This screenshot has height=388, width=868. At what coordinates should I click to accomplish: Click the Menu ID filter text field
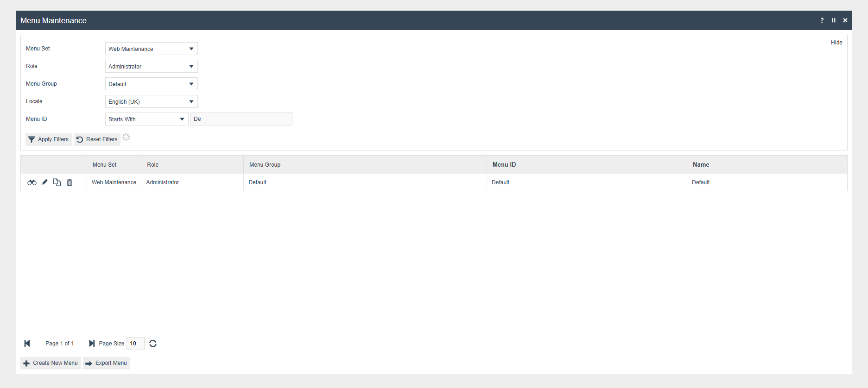(241, 119)
